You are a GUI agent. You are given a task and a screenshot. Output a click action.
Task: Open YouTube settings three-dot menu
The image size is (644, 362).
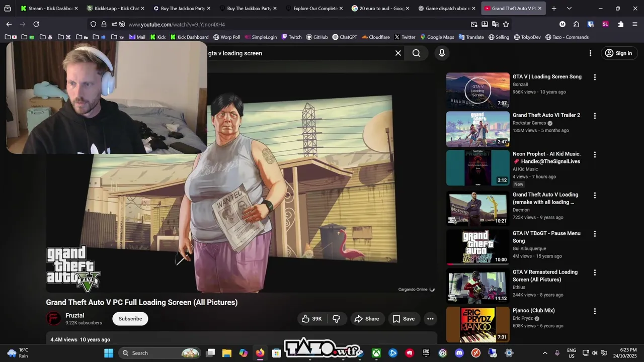point(590,53)
